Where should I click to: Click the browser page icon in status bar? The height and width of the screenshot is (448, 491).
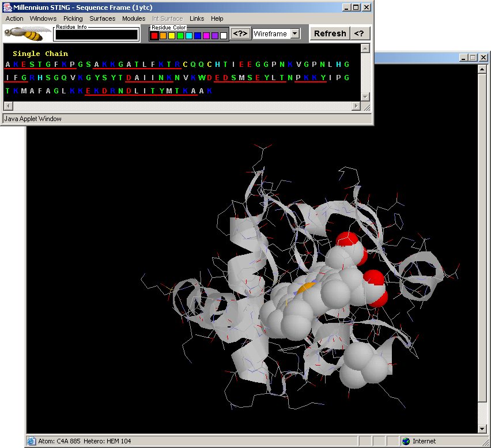pos(31,441)
